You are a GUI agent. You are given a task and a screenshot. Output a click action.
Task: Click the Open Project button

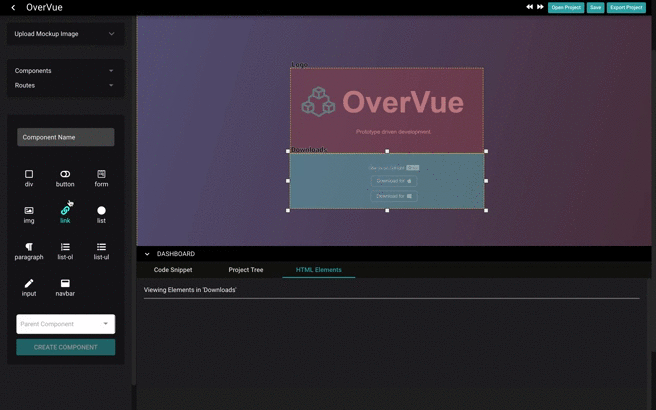(566, 8)
